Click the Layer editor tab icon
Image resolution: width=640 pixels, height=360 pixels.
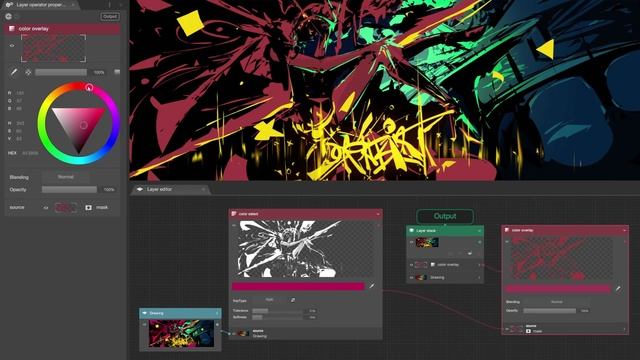coord(140,189)
